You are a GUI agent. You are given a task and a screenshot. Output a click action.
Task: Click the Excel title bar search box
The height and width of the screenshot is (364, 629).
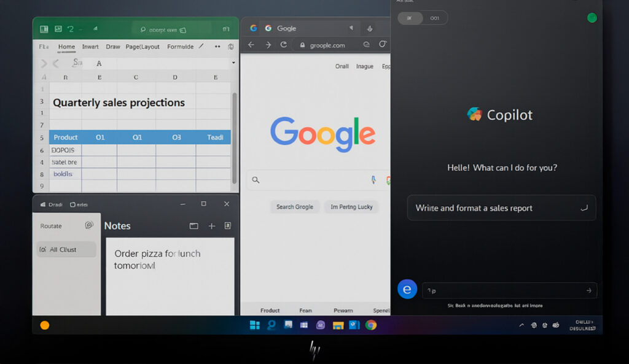point(171,29)
